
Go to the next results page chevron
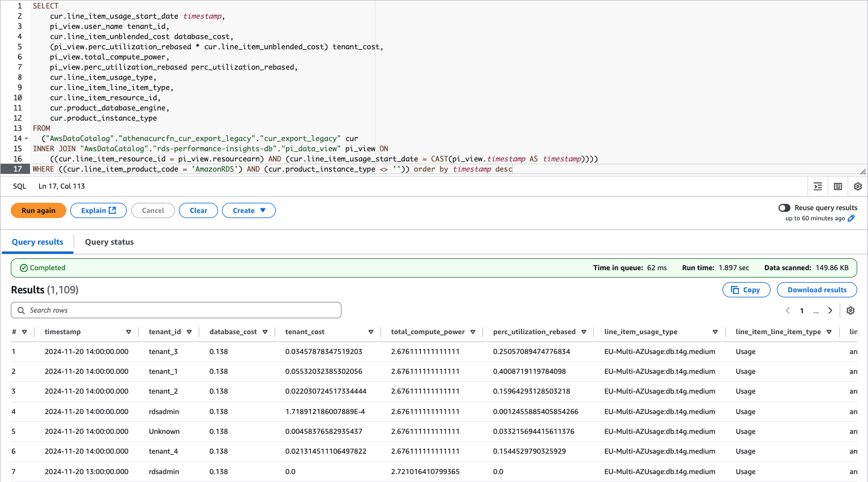(829, 310)
